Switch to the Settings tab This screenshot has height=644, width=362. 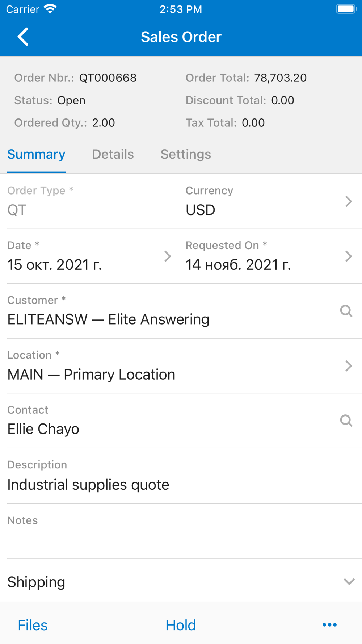(186, 154)
